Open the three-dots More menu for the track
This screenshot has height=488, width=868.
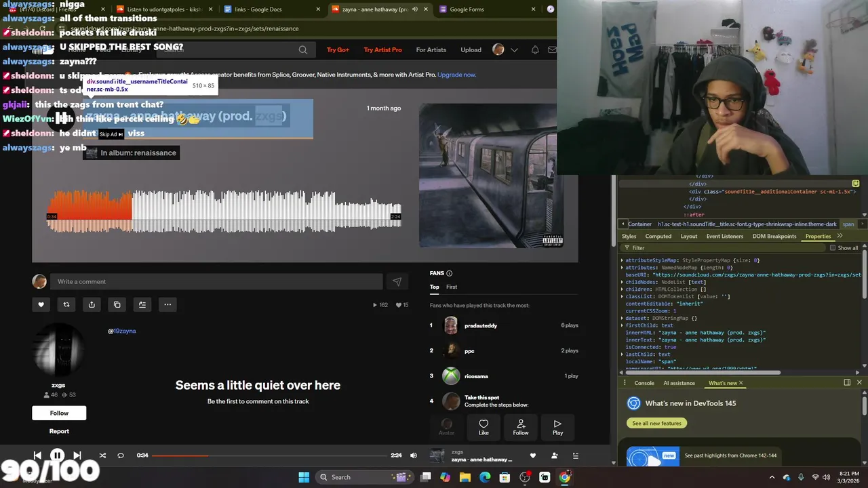167,304
